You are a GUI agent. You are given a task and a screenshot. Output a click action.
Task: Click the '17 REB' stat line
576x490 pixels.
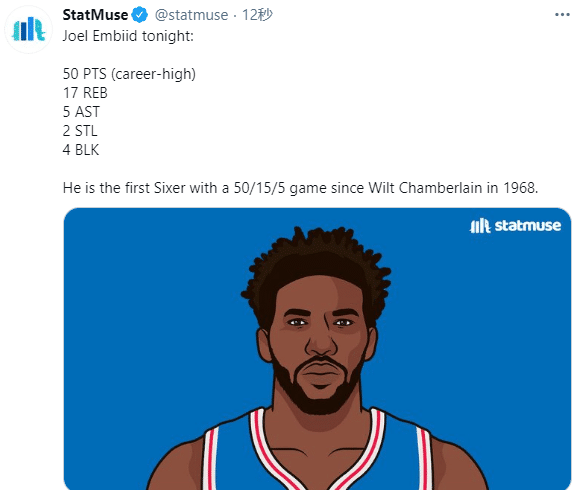click(x=85, y=93)
